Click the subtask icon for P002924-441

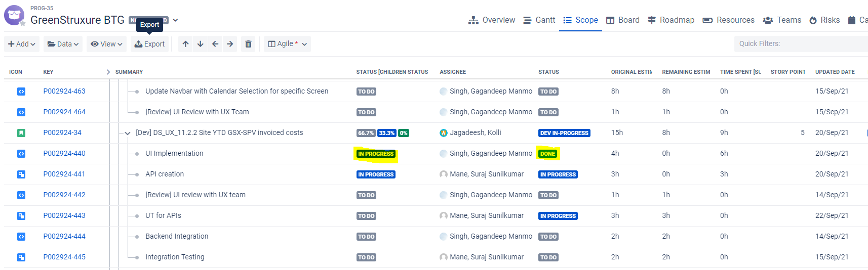point(21,174)
